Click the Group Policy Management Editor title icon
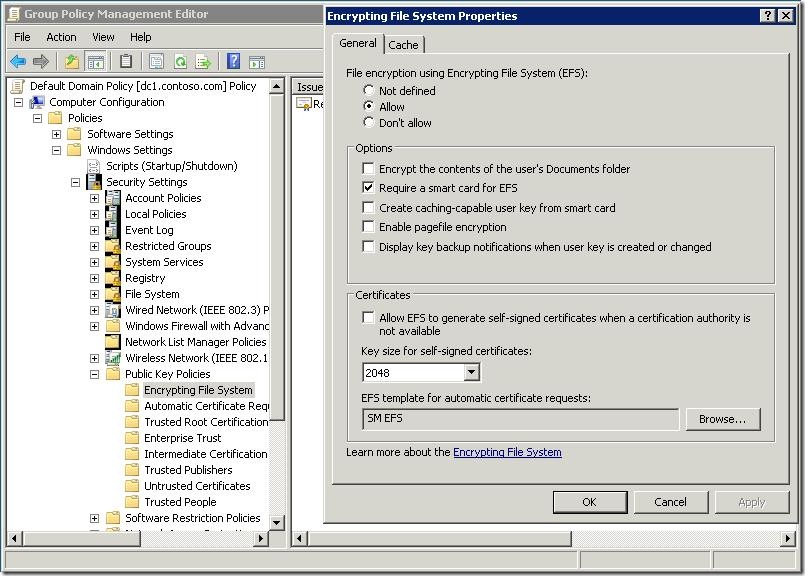 [x=14, y=14]
